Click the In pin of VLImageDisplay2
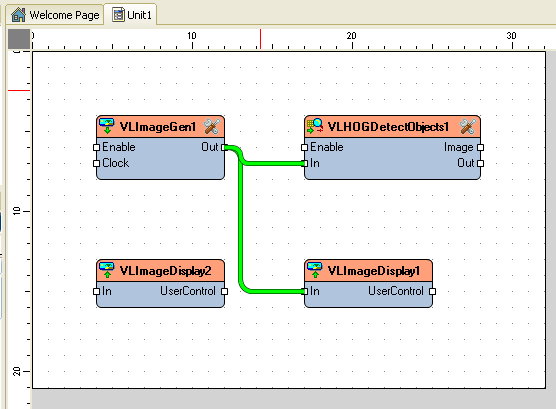The height and width of the screenshot is (409, 556). click(96, 291)
